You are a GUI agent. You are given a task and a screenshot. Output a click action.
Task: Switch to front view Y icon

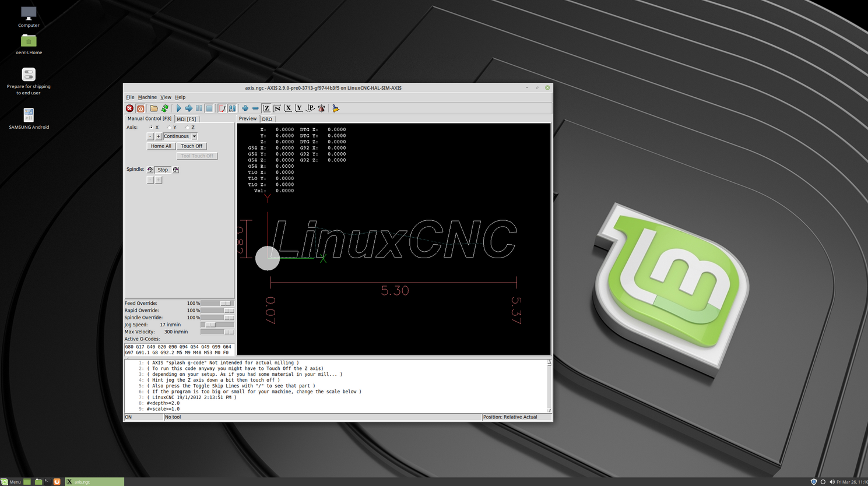(299, 108)
